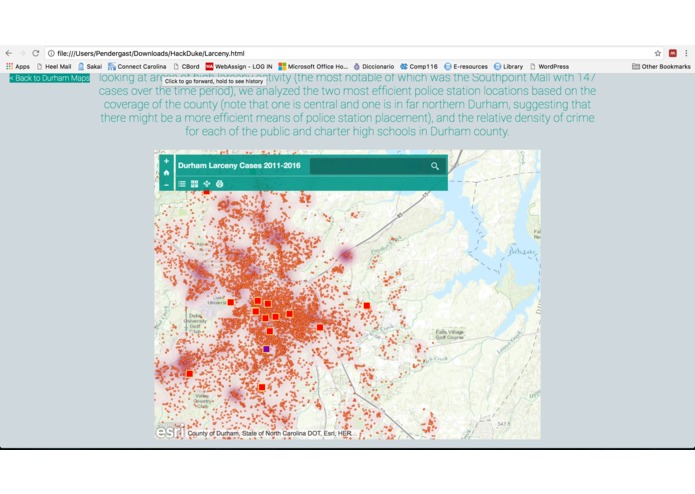The height and width of the screenshot is (494, 695).
Task: Open the CBord bookmark
Action: pos(186,66)
